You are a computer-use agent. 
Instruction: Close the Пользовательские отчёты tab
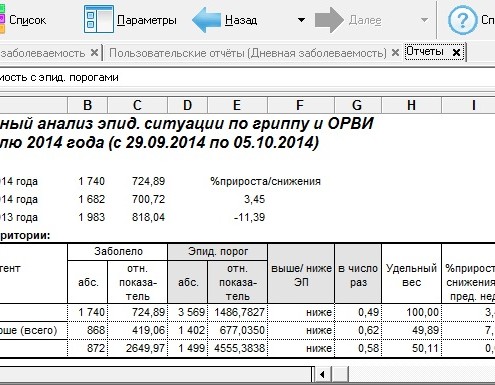[395, 53]
